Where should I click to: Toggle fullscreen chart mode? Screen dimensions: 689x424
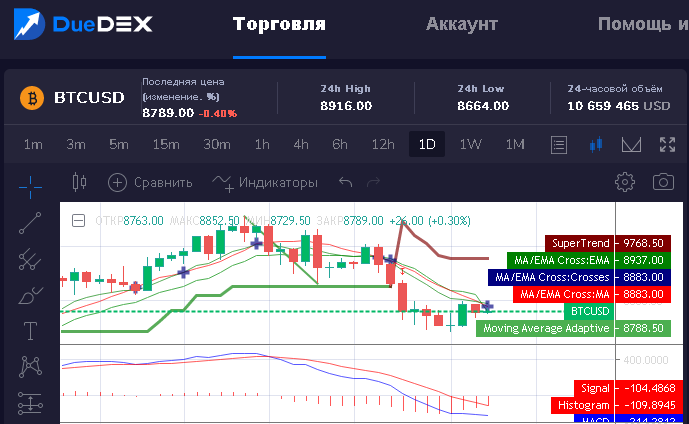click(x=667, y=145)
